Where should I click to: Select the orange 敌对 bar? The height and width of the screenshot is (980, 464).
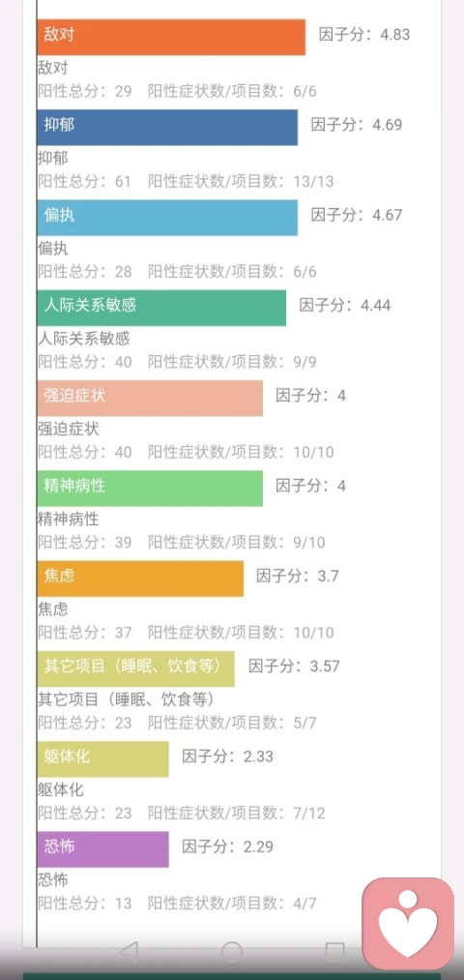coord(171,38)
